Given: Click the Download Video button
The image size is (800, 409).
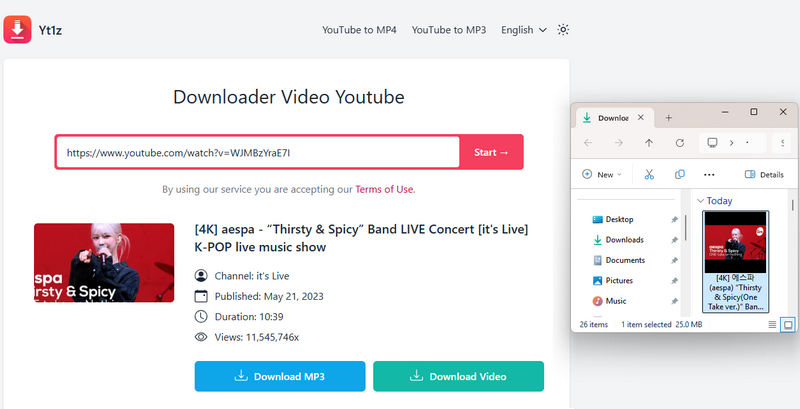Looking at the screenshot, I should pyautogui.click(x=458, y=377).
